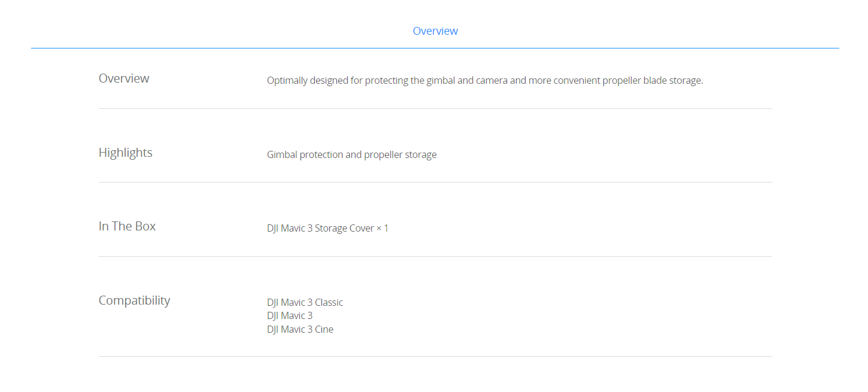868x392 pixels.
Task: Click 'Gimbal protection and propeller storage' text
Action: coord(352,155)
